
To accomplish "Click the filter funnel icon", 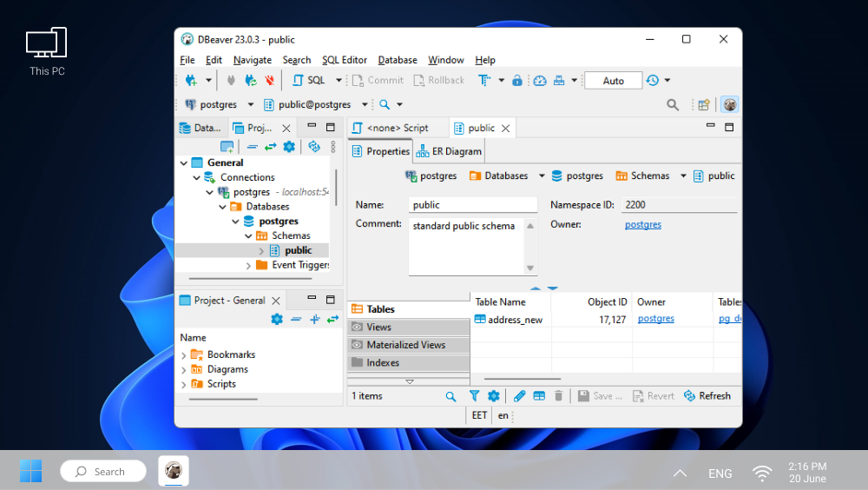I will tap(474, 396).
